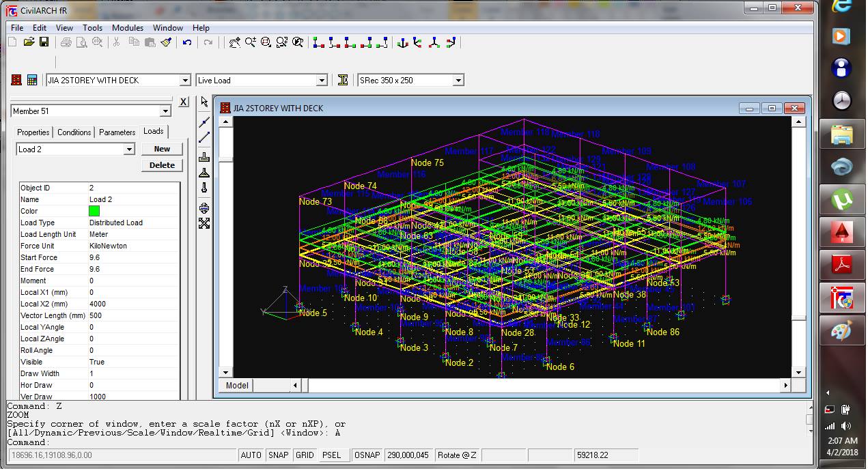Click the Rotate @ Z status bar field
The image size is (868, 471).
coord(457,455)
